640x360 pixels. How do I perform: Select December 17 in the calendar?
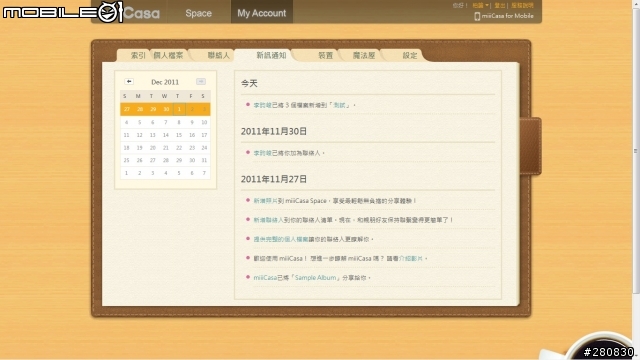point(204,135)
